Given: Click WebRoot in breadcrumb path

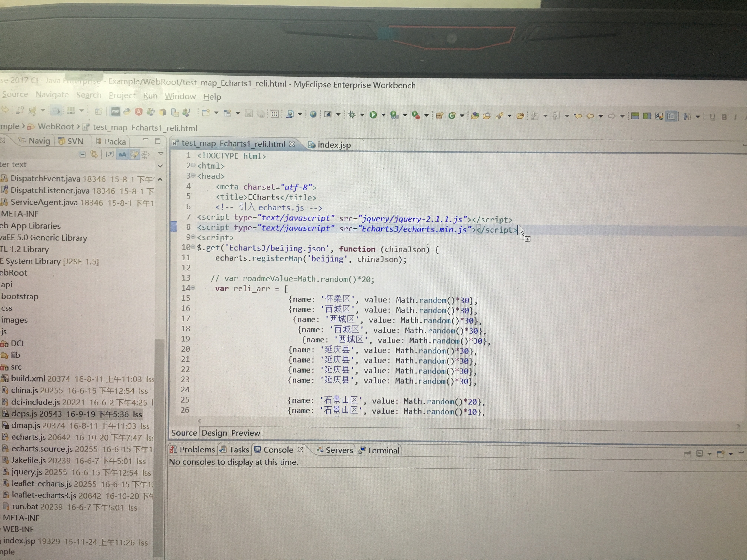Looking at the screenshot, I should 55,127.
